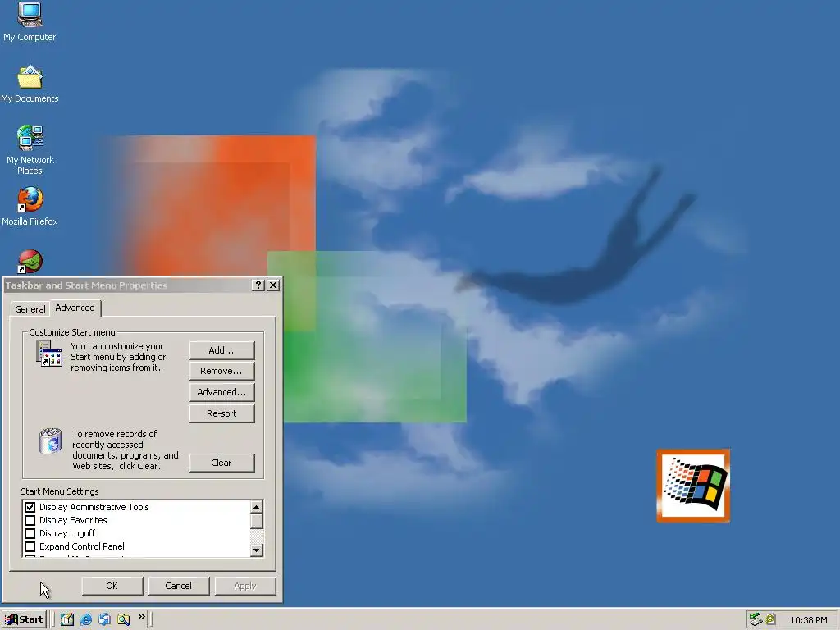Expand hidden quick launch items chevron
Image resolution: width=840 pixels, height=630 pixels.
tap(141, 617)
